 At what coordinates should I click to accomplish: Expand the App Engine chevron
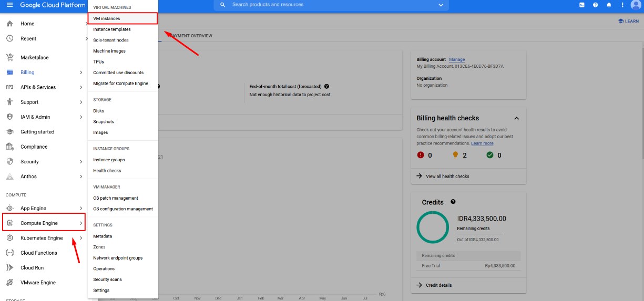coord(81,208)
